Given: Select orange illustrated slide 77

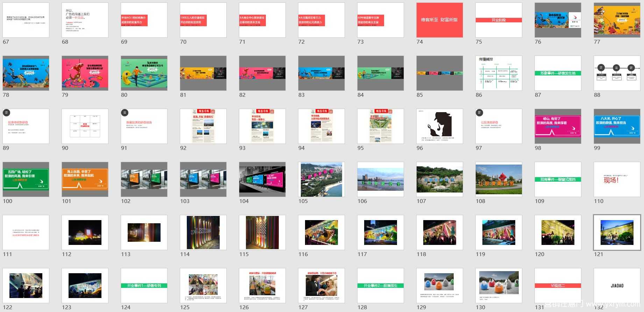Looking at the screenshot, I should point(617,20).
